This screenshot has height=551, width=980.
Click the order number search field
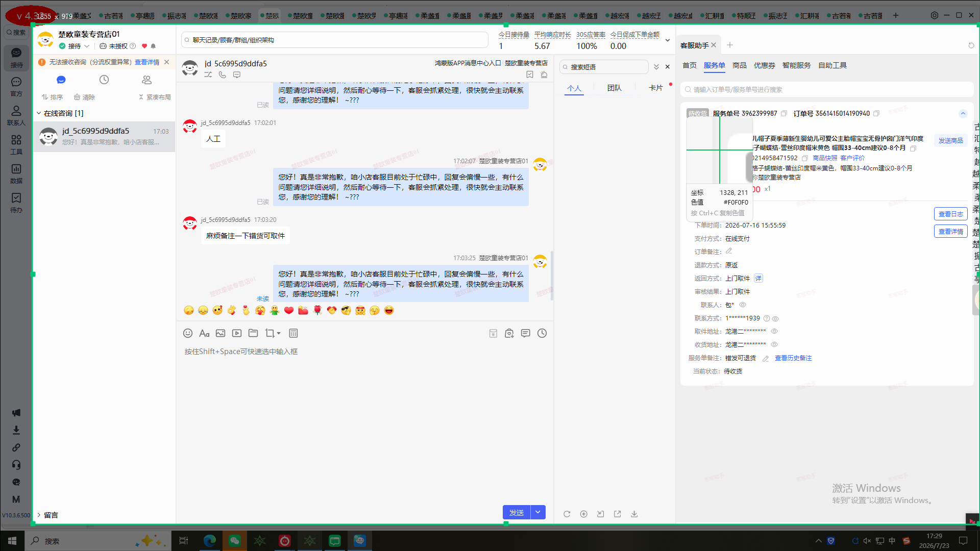[x=827, y=89]
